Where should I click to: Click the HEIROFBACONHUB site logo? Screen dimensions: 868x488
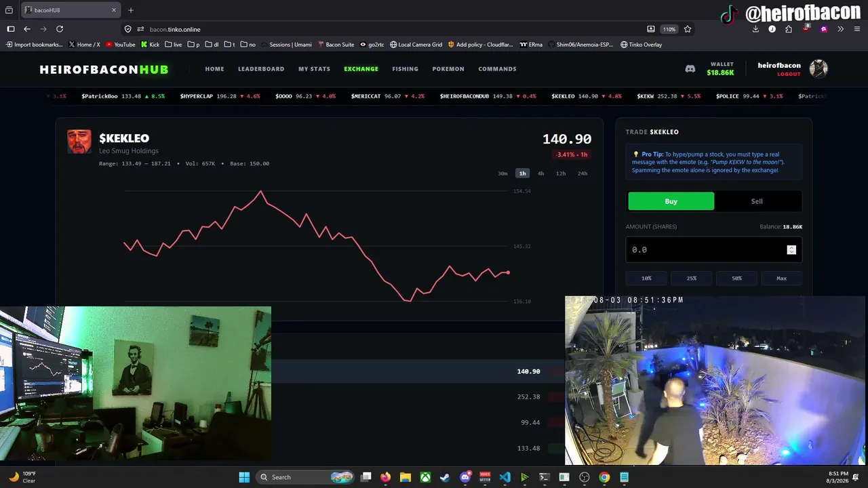pos(104,69)
